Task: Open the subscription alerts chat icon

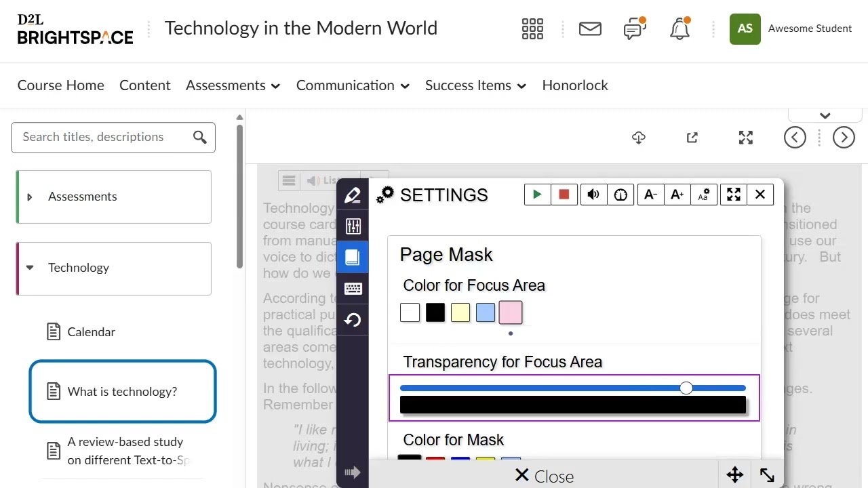Action: tap(635, 28)
